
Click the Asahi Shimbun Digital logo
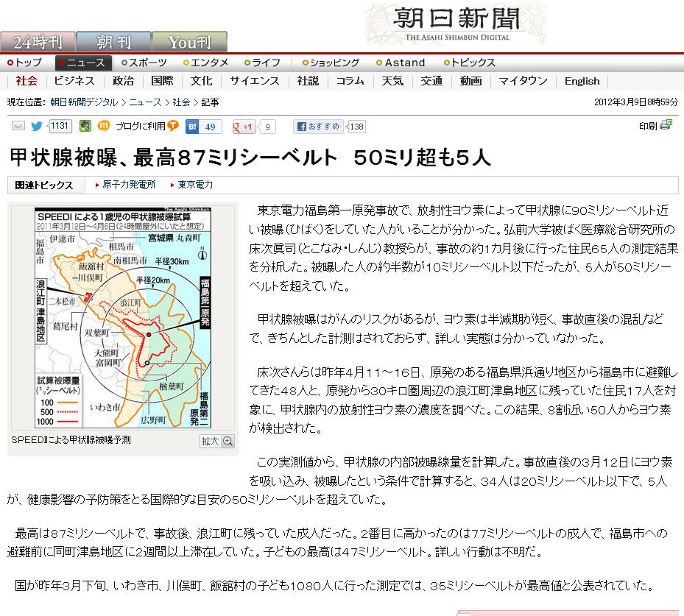click(x=456, y=24)
